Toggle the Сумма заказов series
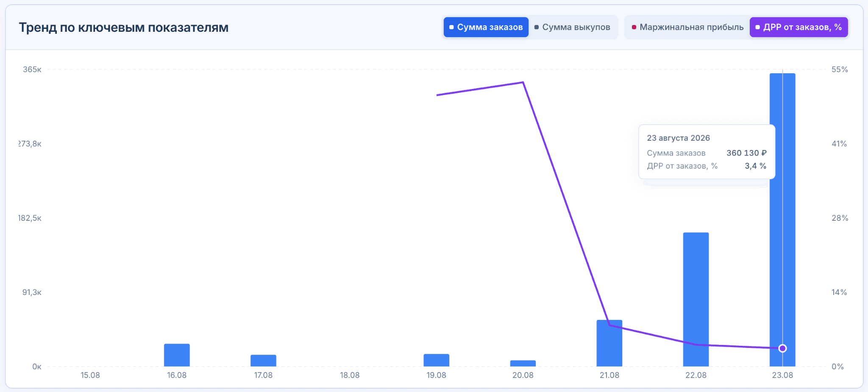The width and height of the screenshot is (868, 392). point(486,27)
